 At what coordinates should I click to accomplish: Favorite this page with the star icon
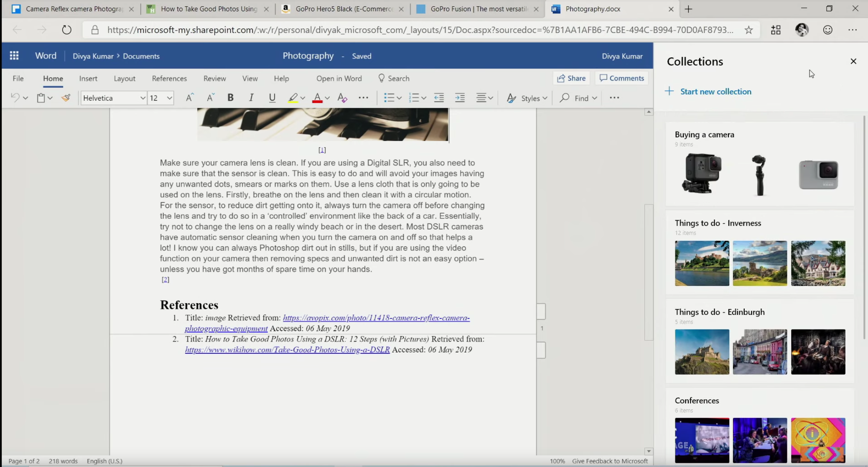[x=748, y=30]
